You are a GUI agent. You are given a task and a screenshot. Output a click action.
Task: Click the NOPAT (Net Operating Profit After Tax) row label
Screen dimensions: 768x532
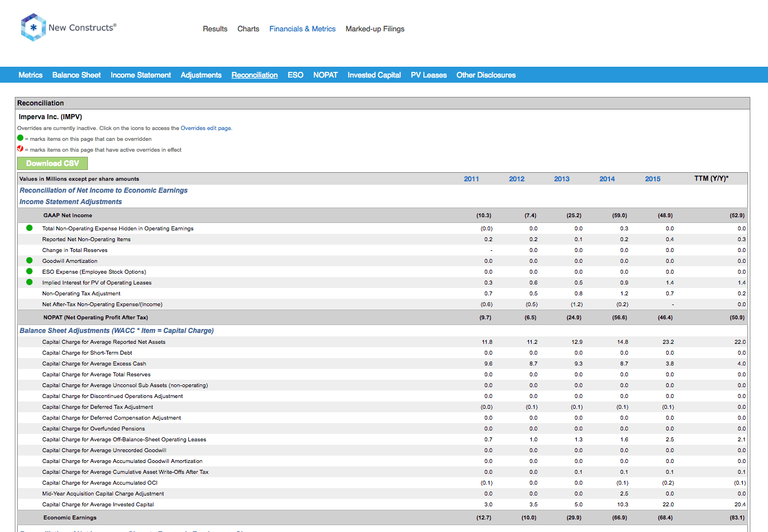coord(95,318)
